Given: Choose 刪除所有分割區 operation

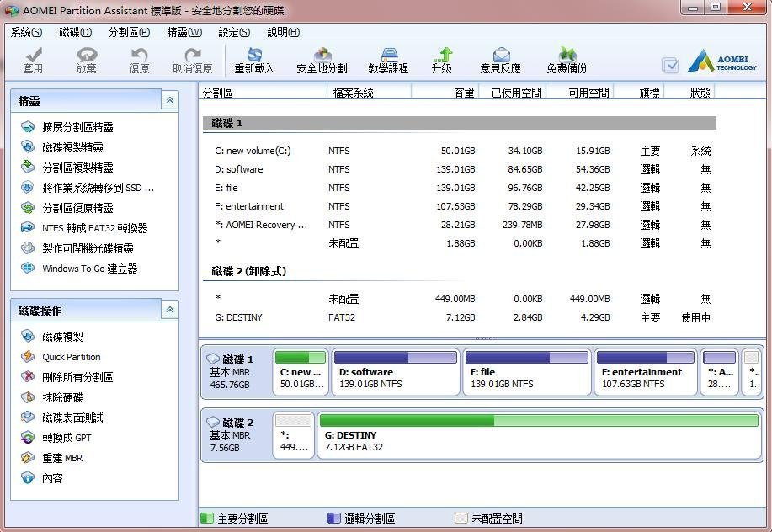Looking at the screenshot, I should pos(67,377).
